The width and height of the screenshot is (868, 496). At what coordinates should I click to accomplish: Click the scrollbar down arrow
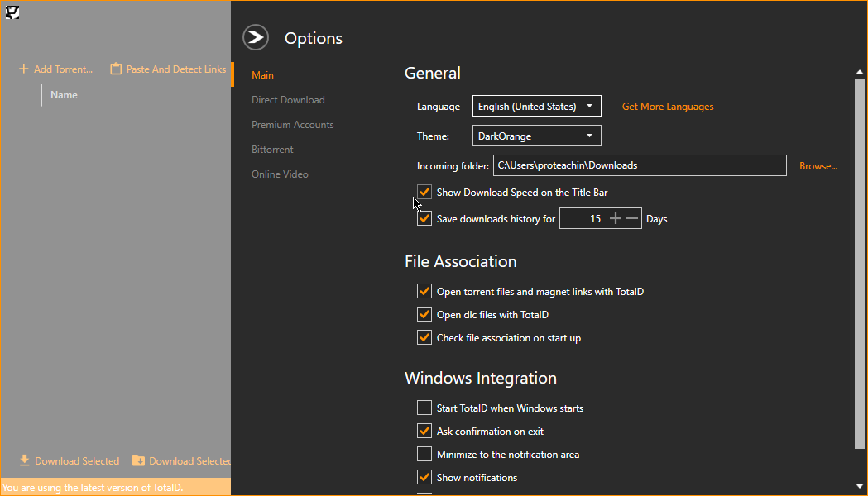[x=859, y=486]
